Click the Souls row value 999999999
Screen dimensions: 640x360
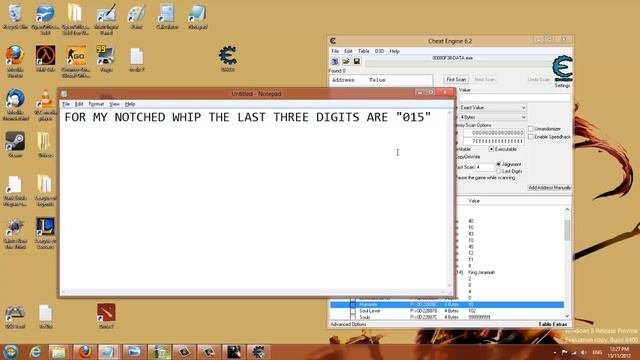click(479, 317)
